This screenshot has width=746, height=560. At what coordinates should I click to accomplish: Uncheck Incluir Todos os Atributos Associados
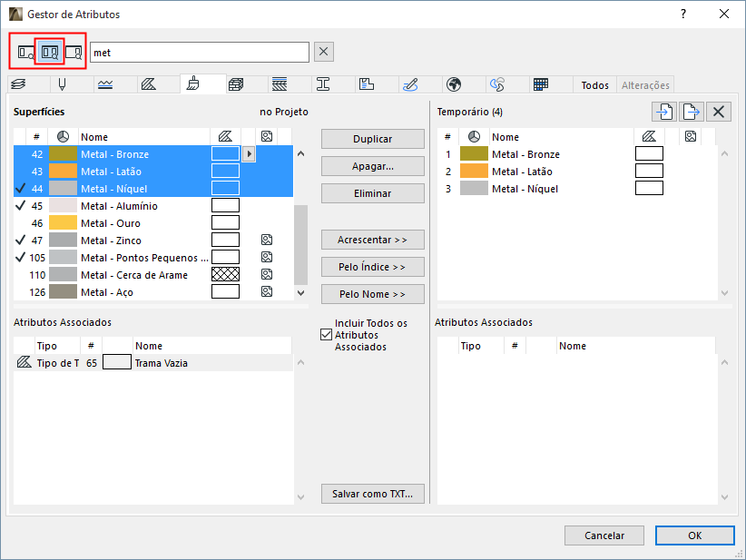[x=327, y=334]
